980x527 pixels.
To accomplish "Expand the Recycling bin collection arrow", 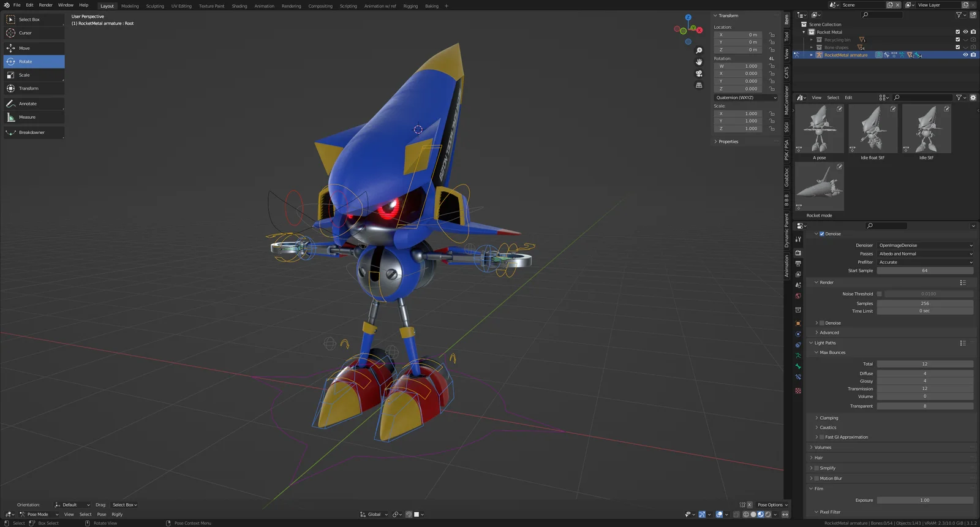I will click(x=812, y=40).
